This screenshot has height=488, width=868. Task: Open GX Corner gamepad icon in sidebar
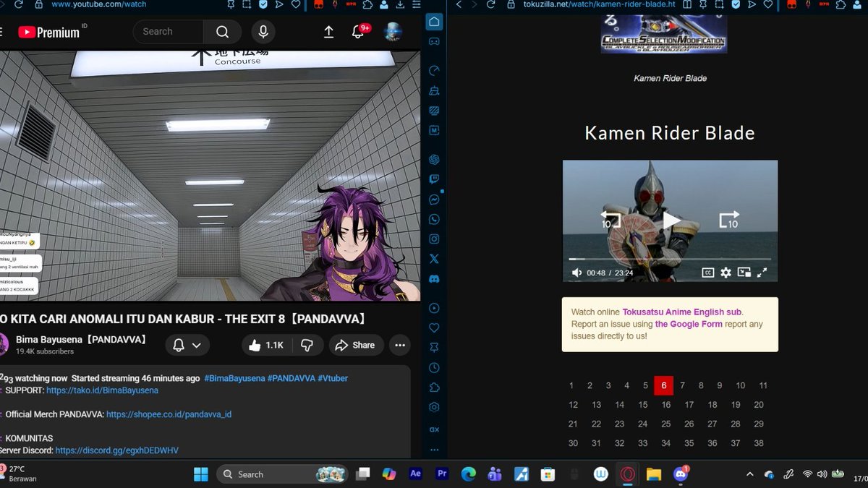click(434, 41)
